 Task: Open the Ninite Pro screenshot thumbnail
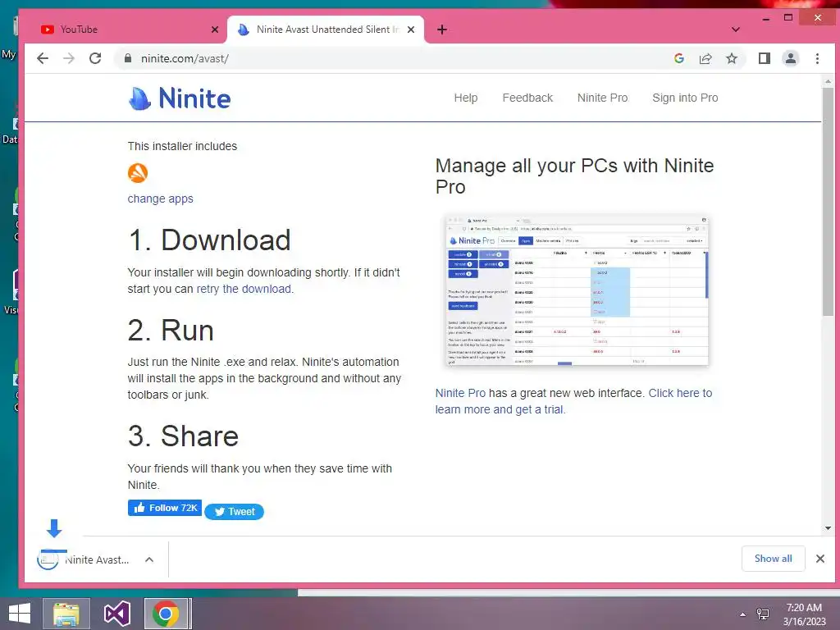pyautogui.click(x=577, y=290)
